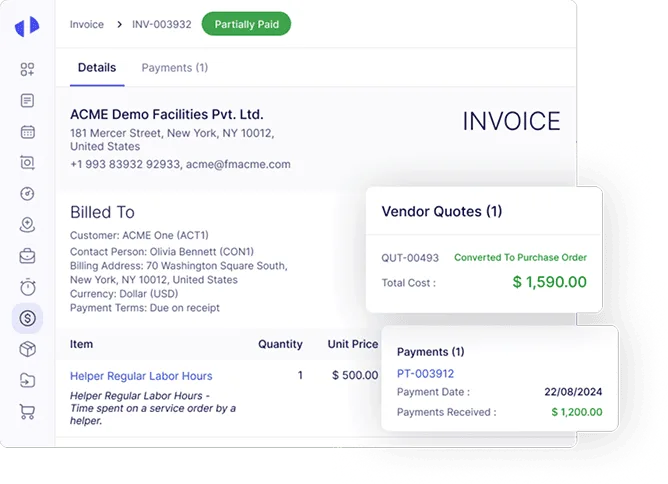Open the briefcase sidebar icon
Screen dimensions: 668x484
coord(27,256)
